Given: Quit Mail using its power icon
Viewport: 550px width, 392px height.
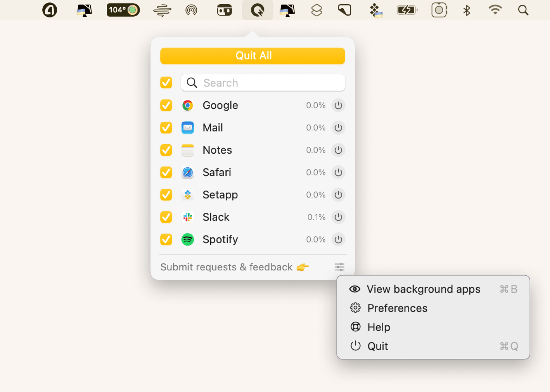Looking at the screenshot, I should [x=338, y=128].
